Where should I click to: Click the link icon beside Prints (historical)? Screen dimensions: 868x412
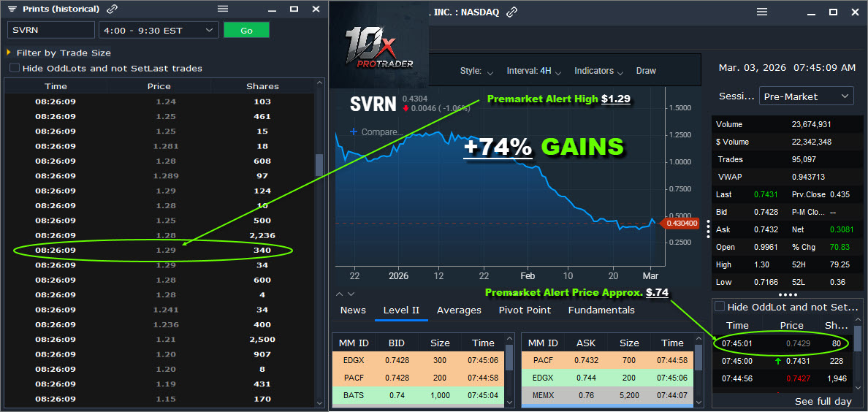[x=112, y=9]
